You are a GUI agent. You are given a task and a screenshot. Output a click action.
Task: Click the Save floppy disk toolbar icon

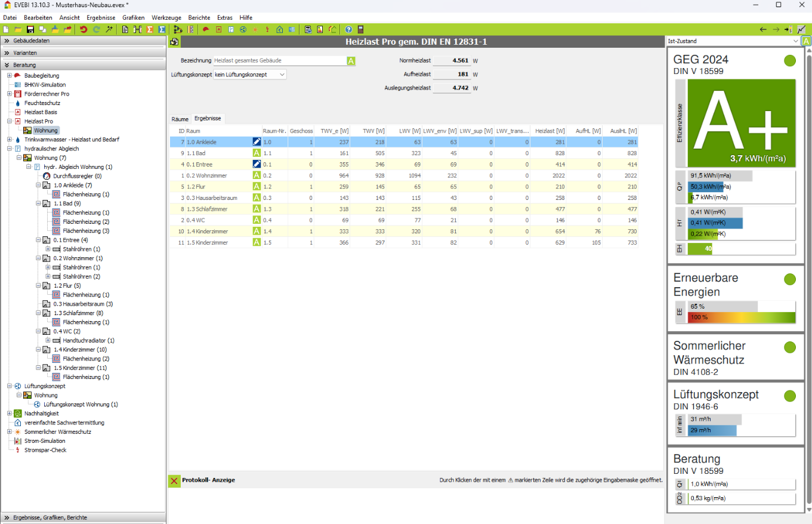point(30,29)
